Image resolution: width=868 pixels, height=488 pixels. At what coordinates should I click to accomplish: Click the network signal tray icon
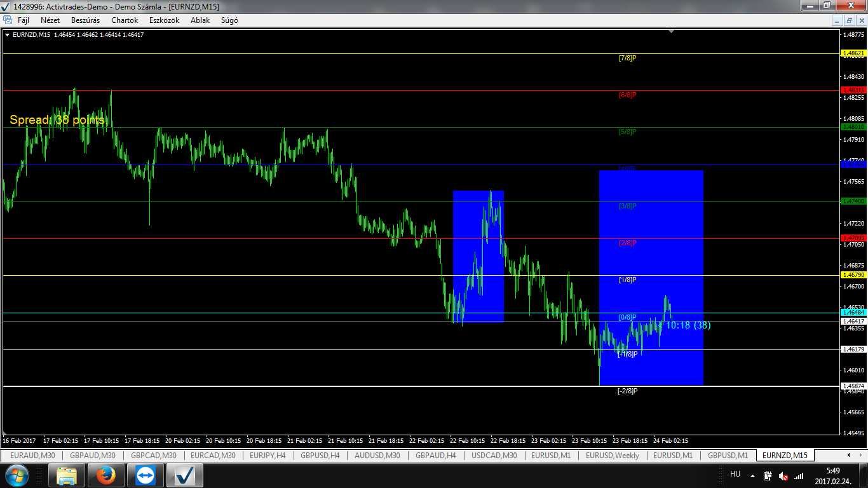pos(799,475)
